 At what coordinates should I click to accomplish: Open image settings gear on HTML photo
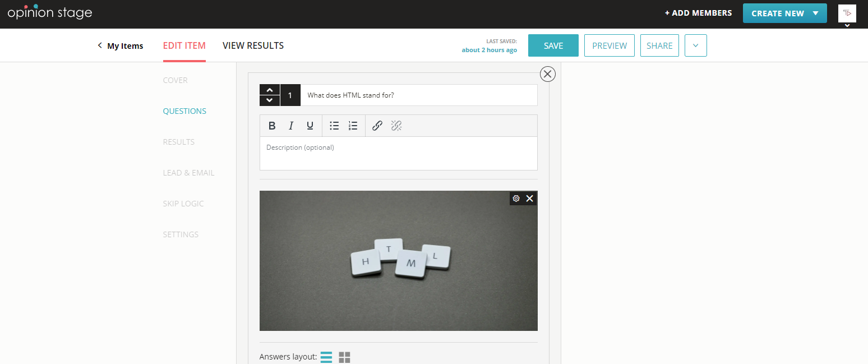pyautogui.click(x=516, y=199)
